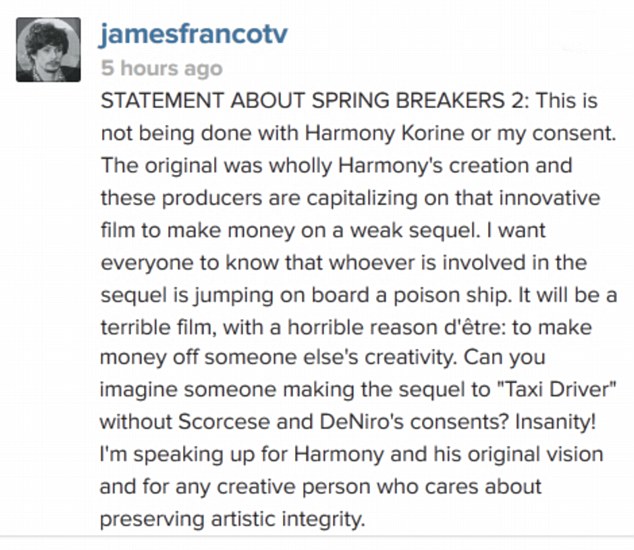Click the word "creativity" in the comment

tap(408, 358)
